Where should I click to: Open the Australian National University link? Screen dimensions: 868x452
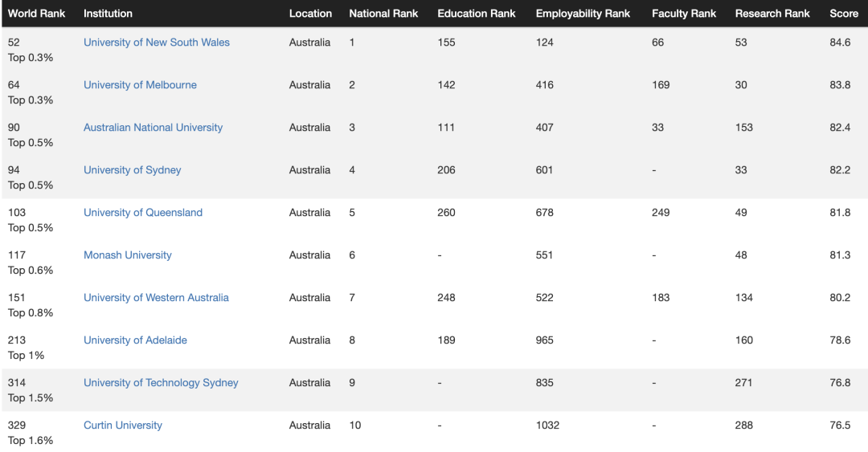[153, 128]
